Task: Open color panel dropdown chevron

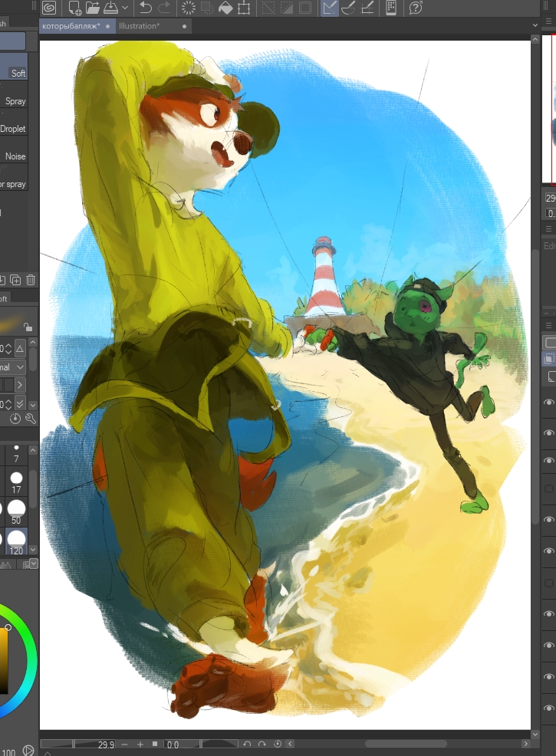Action: pos(33,563)
